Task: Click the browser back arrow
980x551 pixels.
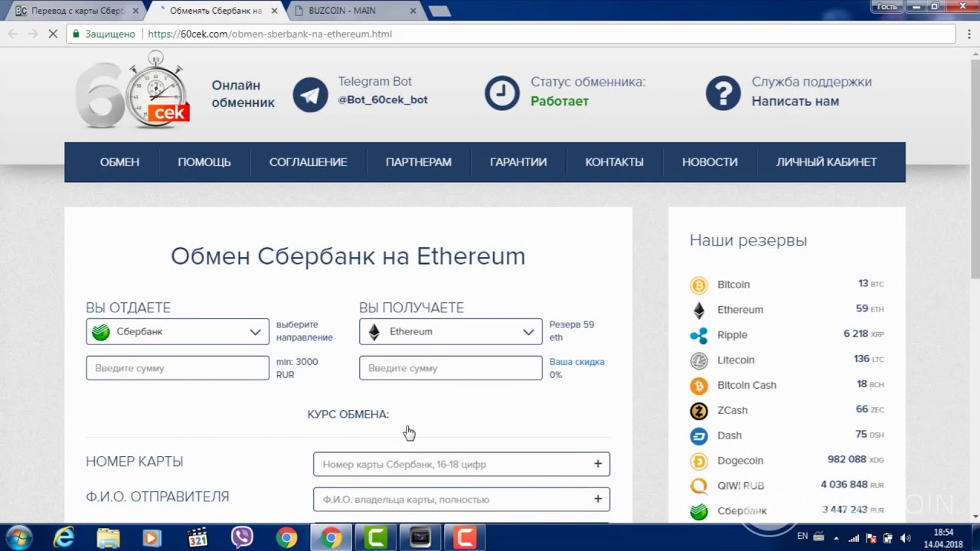Action: pyautogui.click(x=12, y=34)
